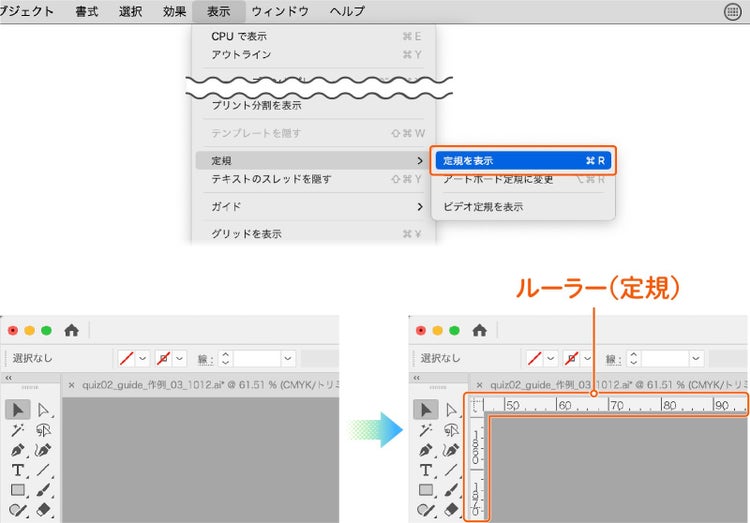Select Lasso tool in right window
Image resolution: width=750 pixels, height=523 pixels.
pos(451,430)
